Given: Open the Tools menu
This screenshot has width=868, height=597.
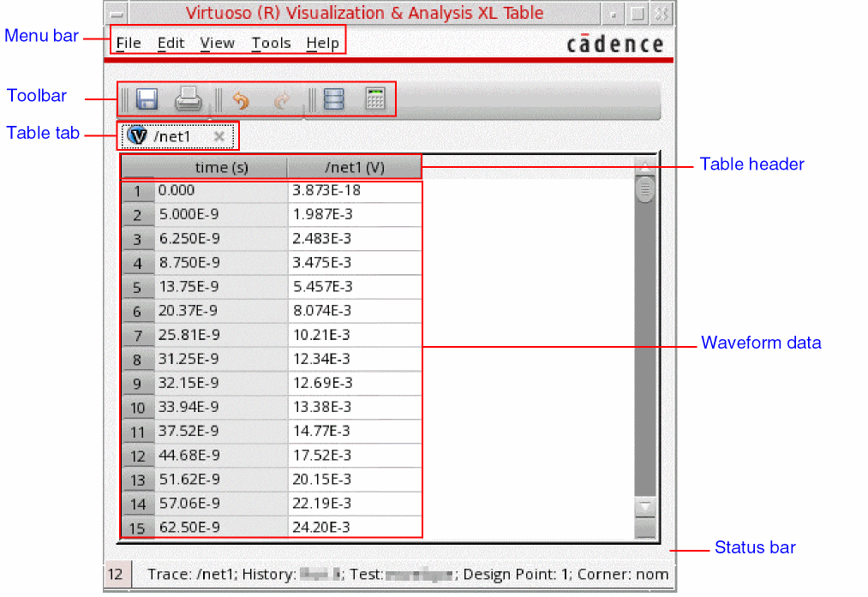Looking at the screenshot, I should coord(272,43).
